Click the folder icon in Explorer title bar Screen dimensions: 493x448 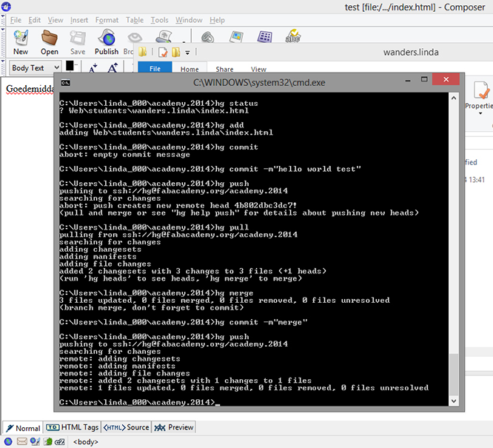[x=142, y=52]
